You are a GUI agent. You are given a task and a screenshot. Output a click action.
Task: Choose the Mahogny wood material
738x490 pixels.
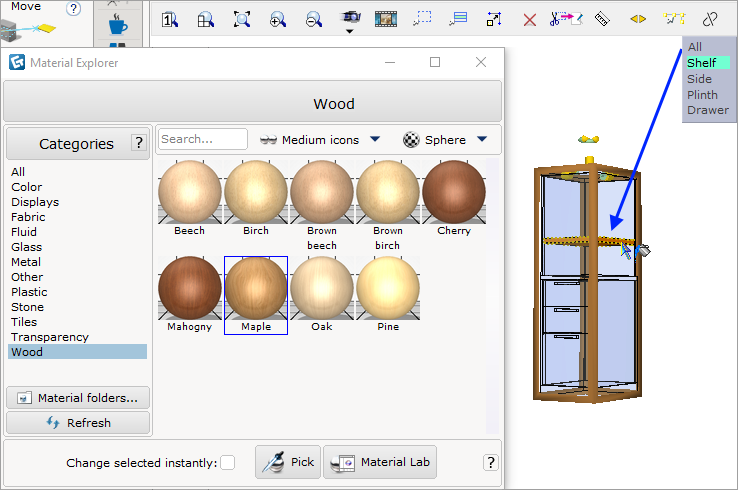[x=190, y=294]
